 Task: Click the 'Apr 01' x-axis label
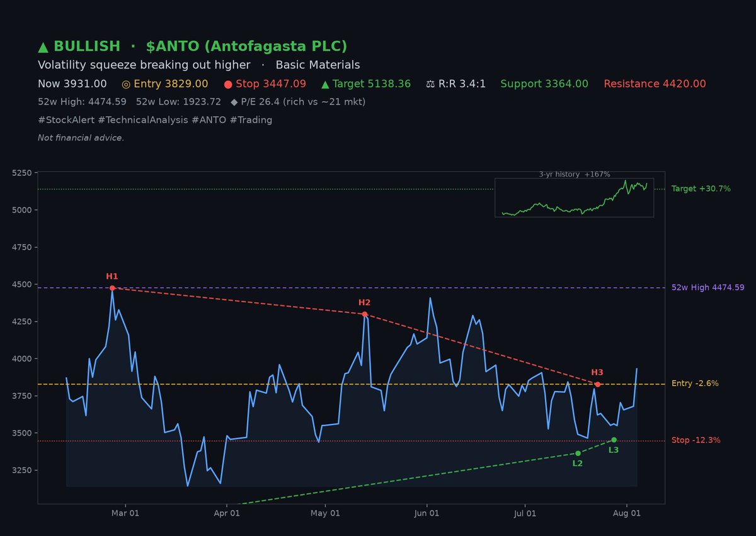click(x=227, y=513)
